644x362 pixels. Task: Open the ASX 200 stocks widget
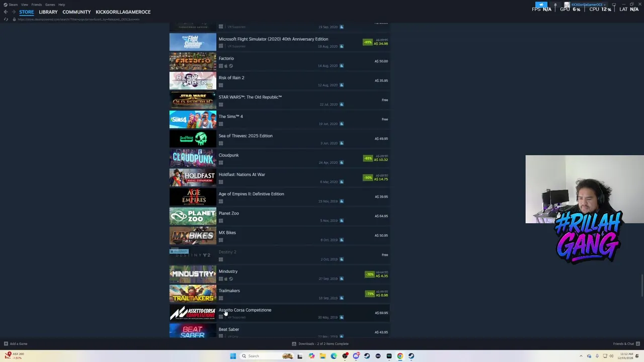[x=14, y=356]
